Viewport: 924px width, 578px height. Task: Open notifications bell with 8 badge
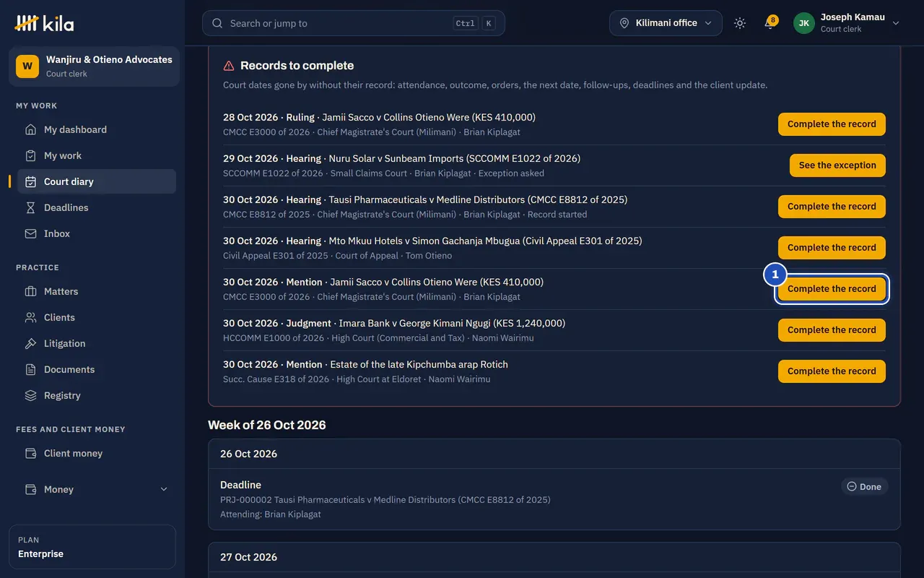pos(770,23)
